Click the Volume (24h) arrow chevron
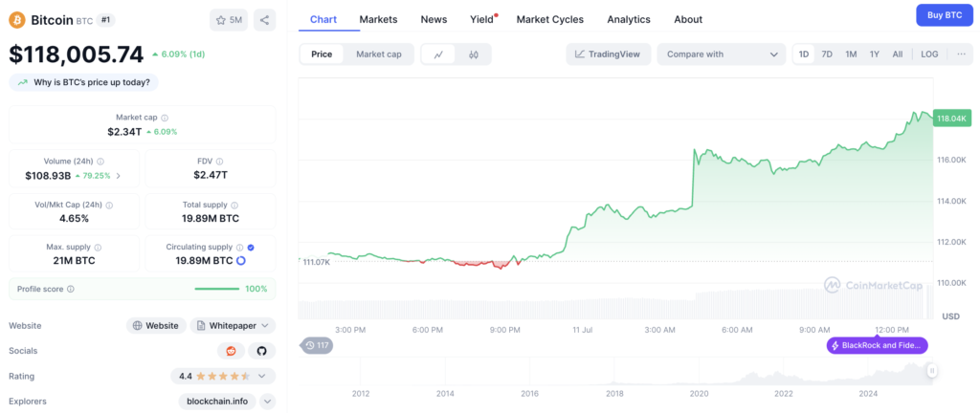980x413 pixels. [119, 176]
